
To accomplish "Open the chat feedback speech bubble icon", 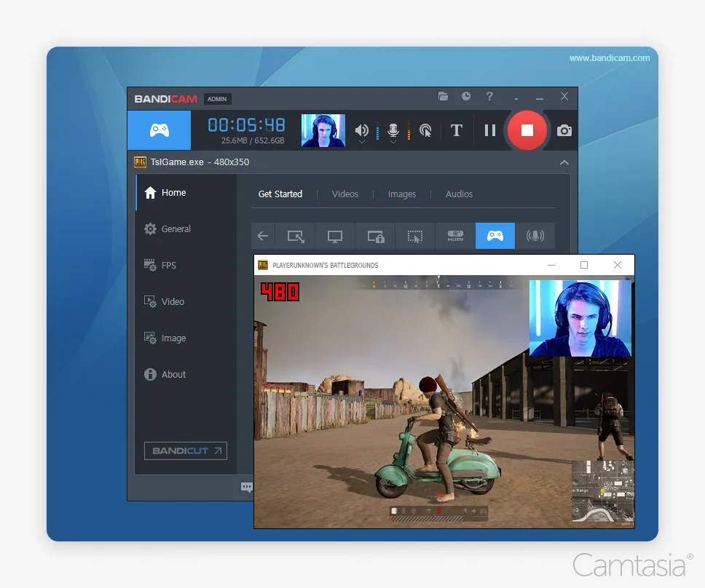I will point(247,487).
